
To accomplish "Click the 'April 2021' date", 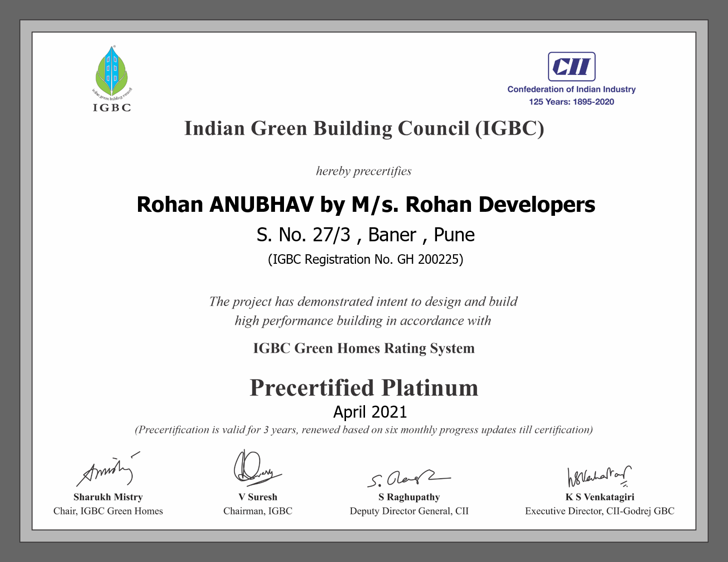I will [x=370, y=412].
